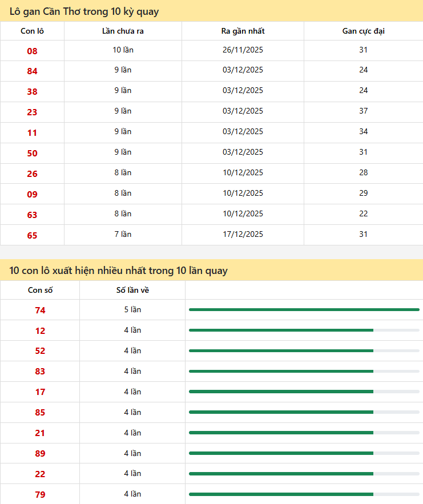Click the date 26/11/2025 cell
The width and height of the screenshot is (423, 504).
(243, 50)
